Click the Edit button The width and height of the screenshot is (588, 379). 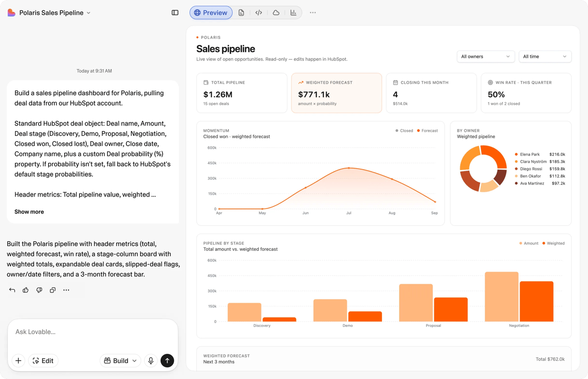pyautogui.click(x=43, y=361)
